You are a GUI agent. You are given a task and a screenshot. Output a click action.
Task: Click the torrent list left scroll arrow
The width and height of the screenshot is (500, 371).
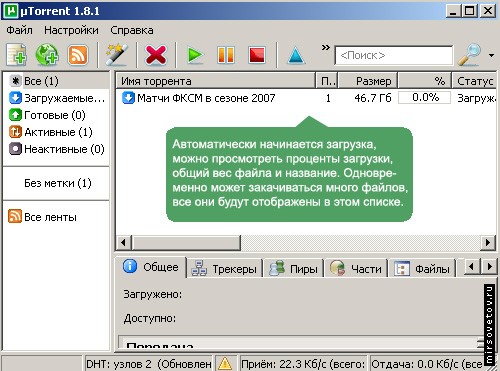123,242
